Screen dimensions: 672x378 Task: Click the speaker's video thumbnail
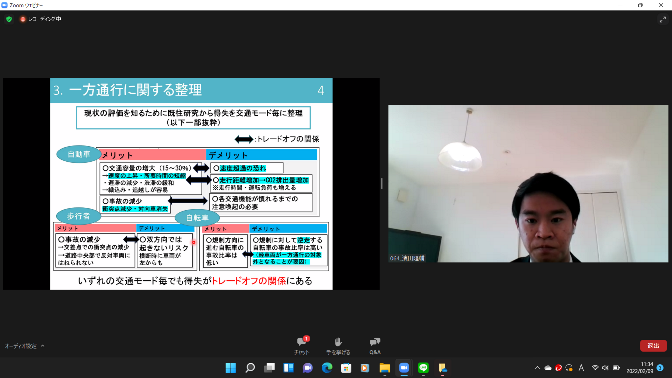(x=528, y=183)
